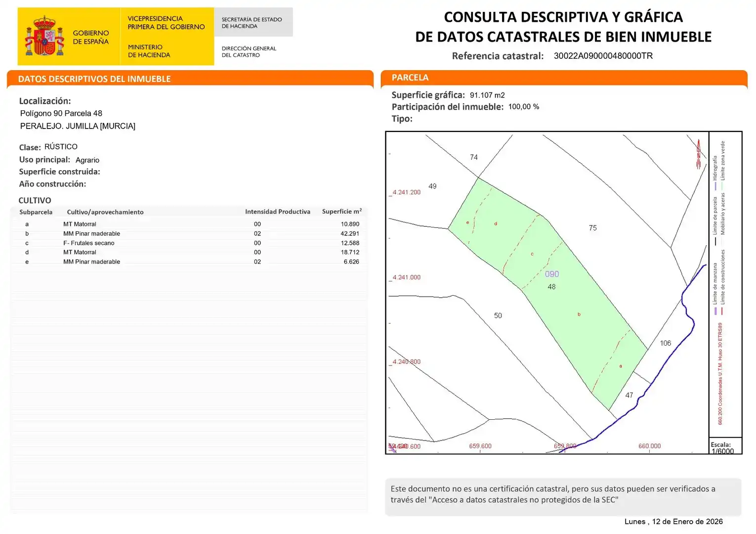Click the RÚSTICO class value
This screenshot has height=534, width=756.
click(61, 147)
